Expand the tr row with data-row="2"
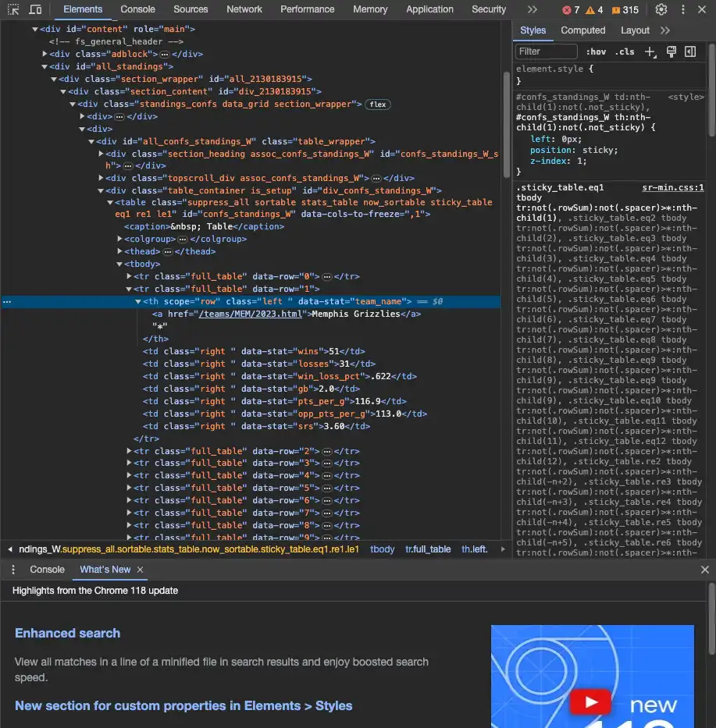This screenshot has width=716, height=728. point(129,451)
